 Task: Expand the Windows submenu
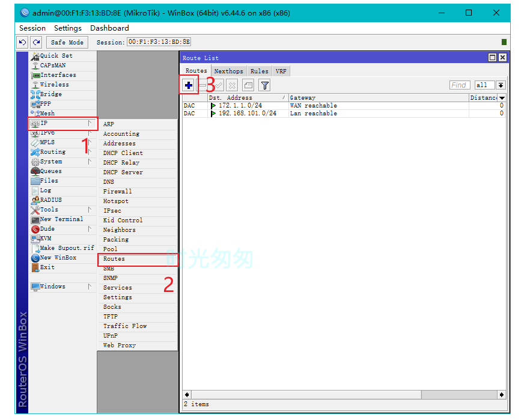click(x=62, y=287)
